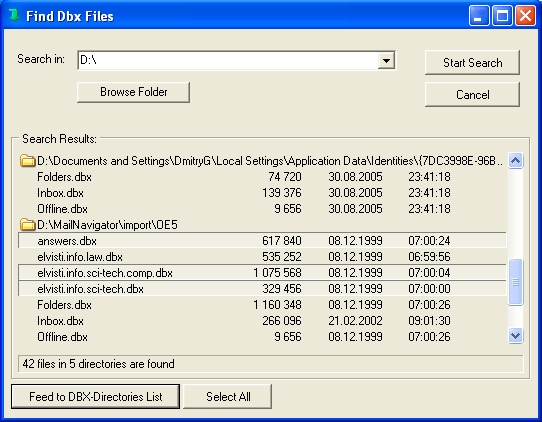Feed to DBX-Directories List
542x422 pixels.
pos(95,396)
